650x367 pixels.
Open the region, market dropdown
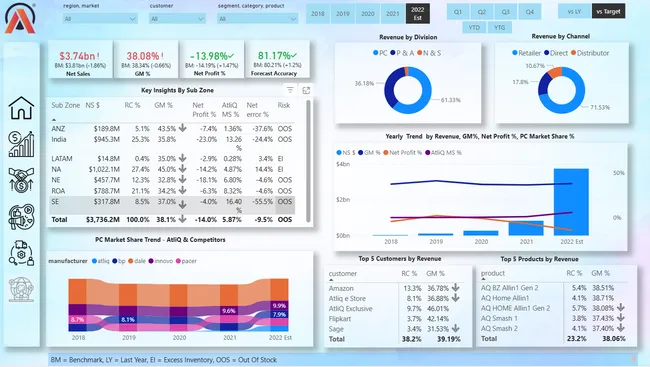(100, 19)
